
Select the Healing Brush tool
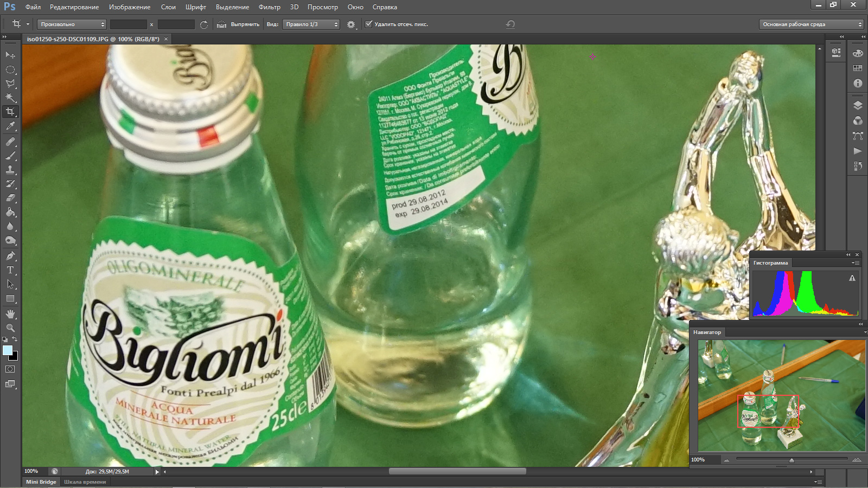[x=10, y=142]
